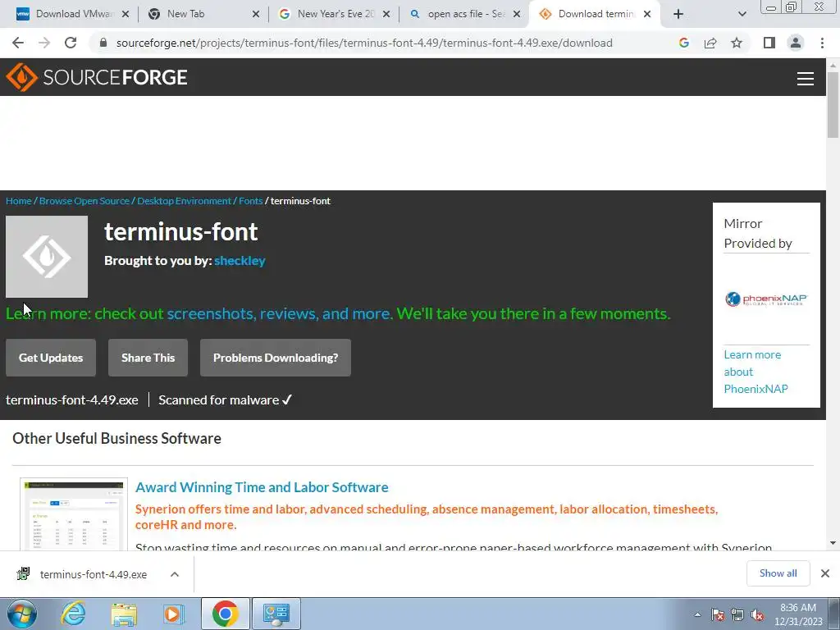Click the Synerion software screenshot thumbnail
This screenshot has height=630, width=840.
pos(74,514)
